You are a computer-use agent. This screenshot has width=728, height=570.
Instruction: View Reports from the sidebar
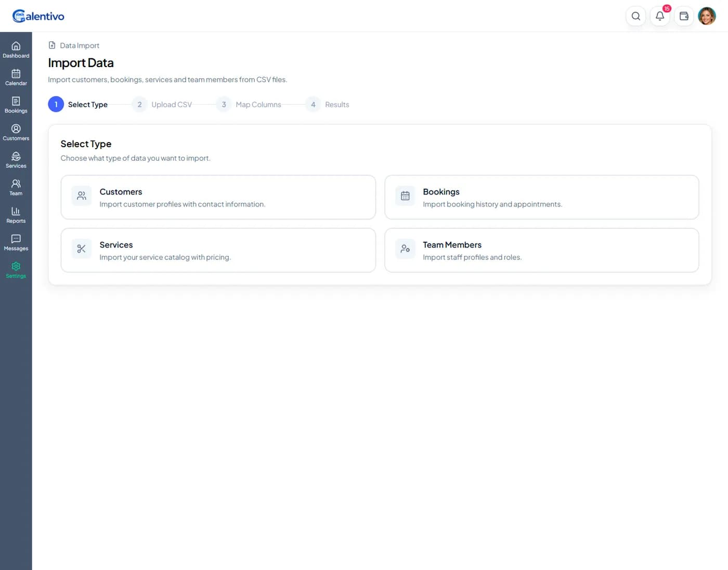tap(16, 215)
